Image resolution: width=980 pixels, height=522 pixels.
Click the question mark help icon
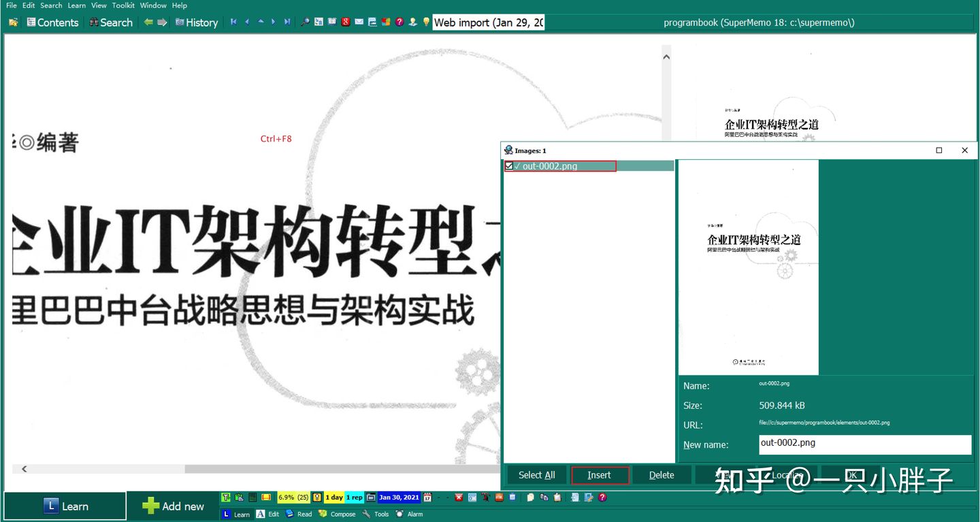pyautogui.click(x=399, y=22)
